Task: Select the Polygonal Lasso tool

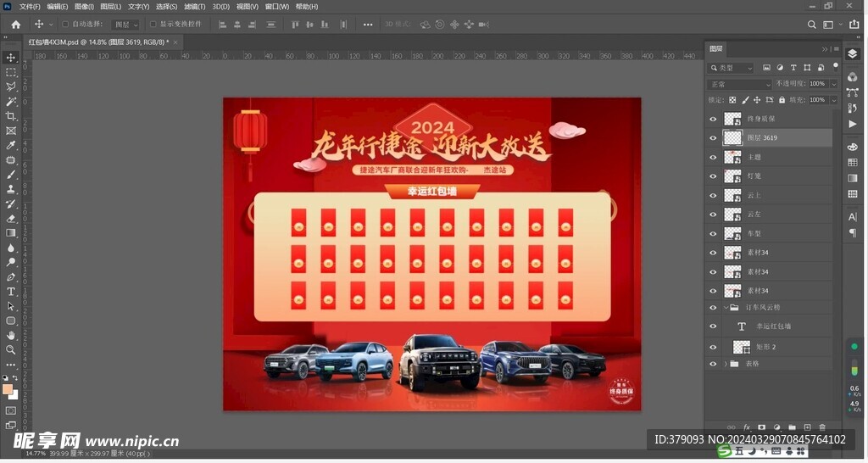Action: [10, 87]
